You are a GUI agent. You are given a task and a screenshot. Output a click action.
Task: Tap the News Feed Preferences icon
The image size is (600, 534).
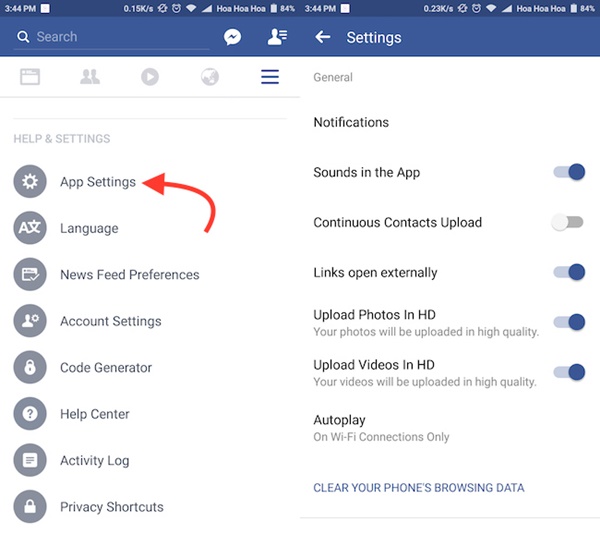[30, 274]
